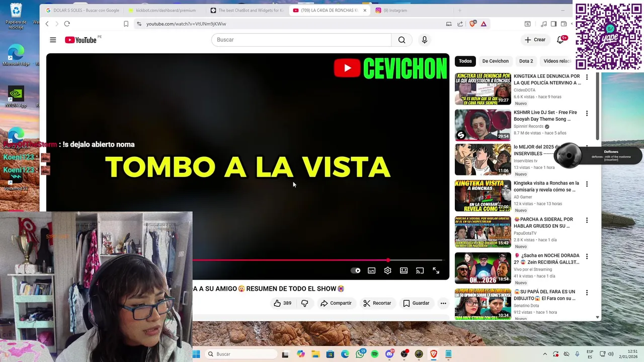Open Spotify from the taskbar

click(374, 354)
